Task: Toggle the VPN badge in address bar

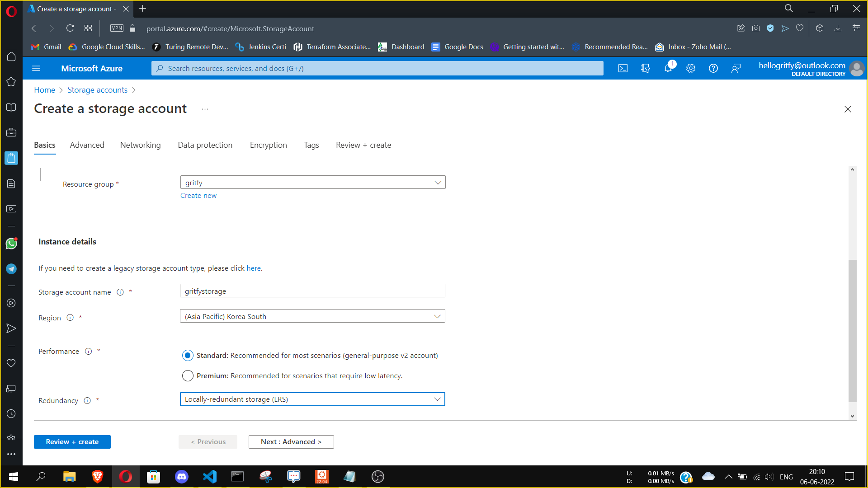Action: pyautogui.click(x=117, y=28)
